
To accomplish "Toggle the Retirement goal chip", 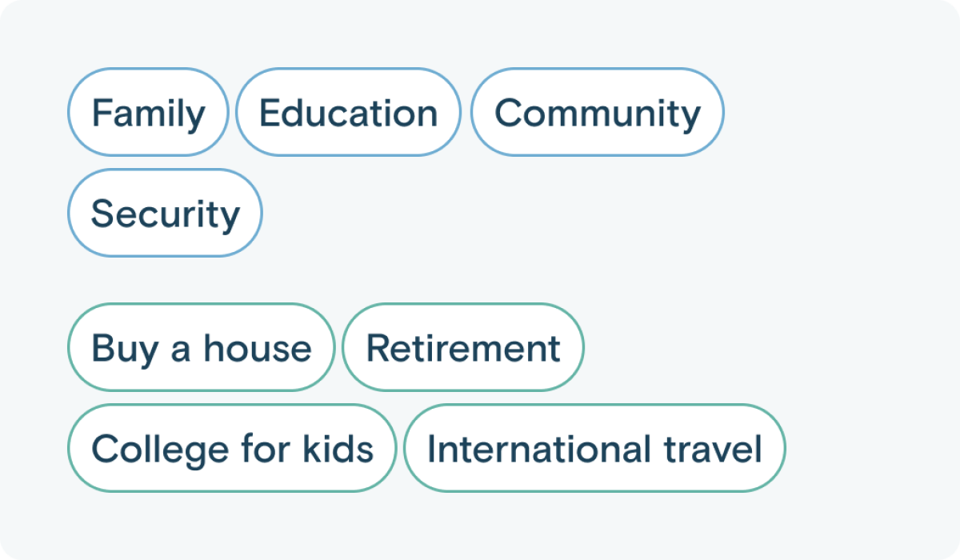I will [463, 348].
